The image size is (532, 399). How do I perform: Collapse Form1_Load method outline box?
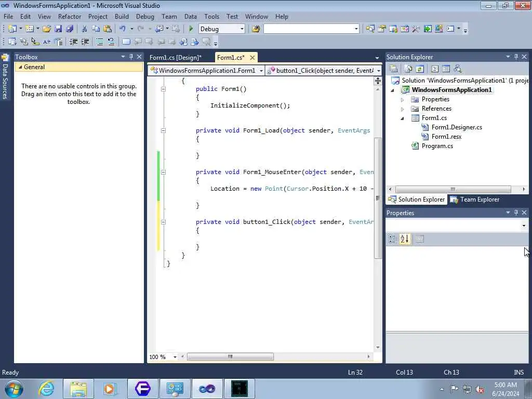tap(163, 130)
